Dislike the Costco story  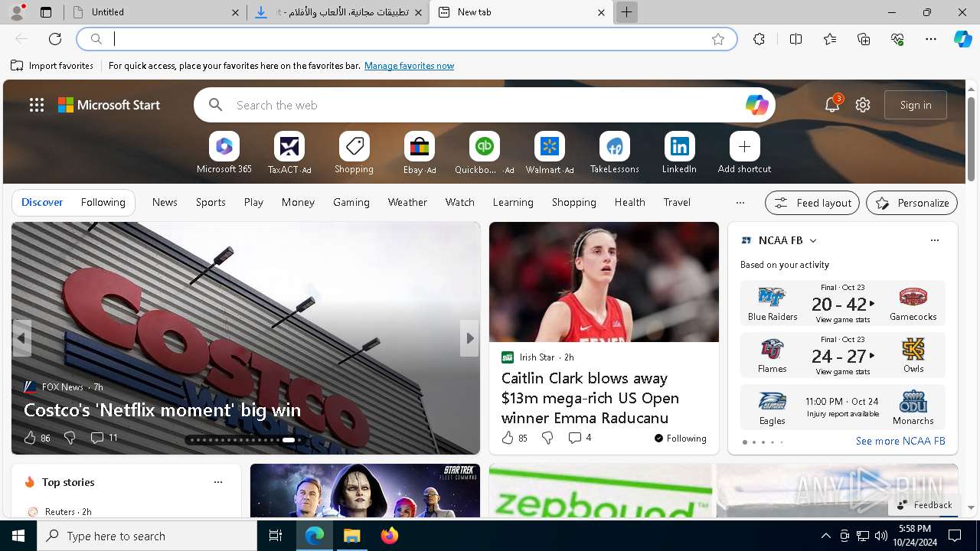(x=70, y=438)
